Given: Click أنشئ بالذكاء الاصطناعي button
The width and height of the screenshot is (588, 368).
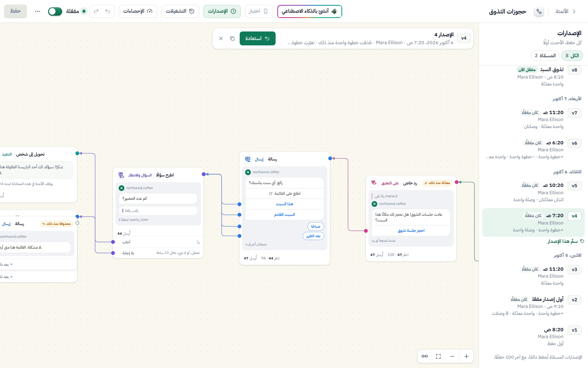Looking at the screenshot, I should pos(310,11).
